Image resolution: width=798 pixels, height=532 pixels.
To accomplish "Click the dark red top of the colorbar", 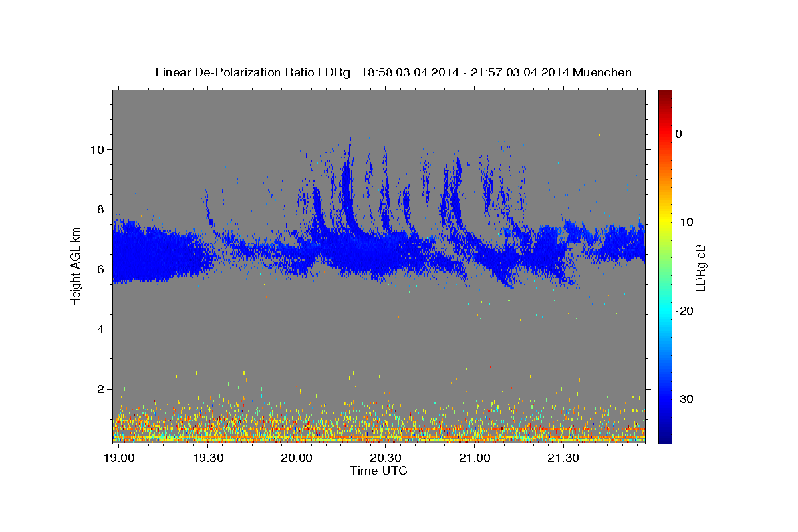I will 665,95.
